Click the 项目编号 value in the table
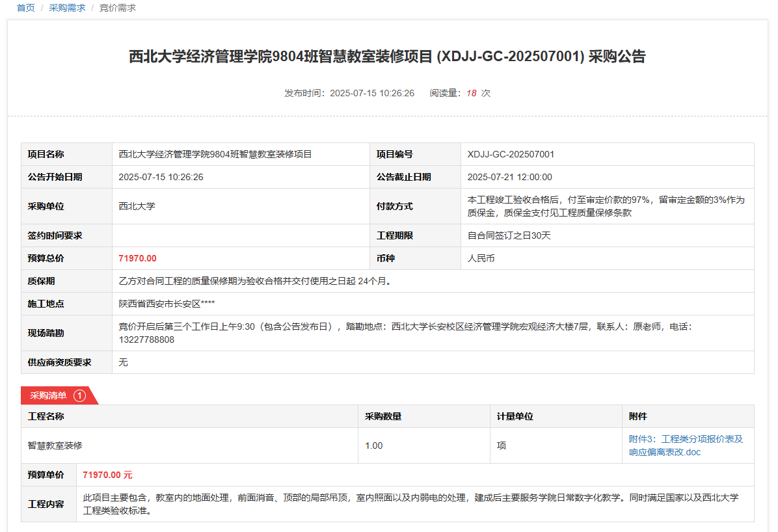Screen dimensions: 778x532 tap(511, 154)
